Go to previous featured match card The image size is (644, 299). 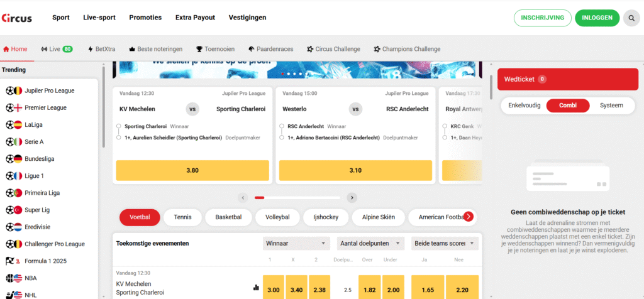243,198
